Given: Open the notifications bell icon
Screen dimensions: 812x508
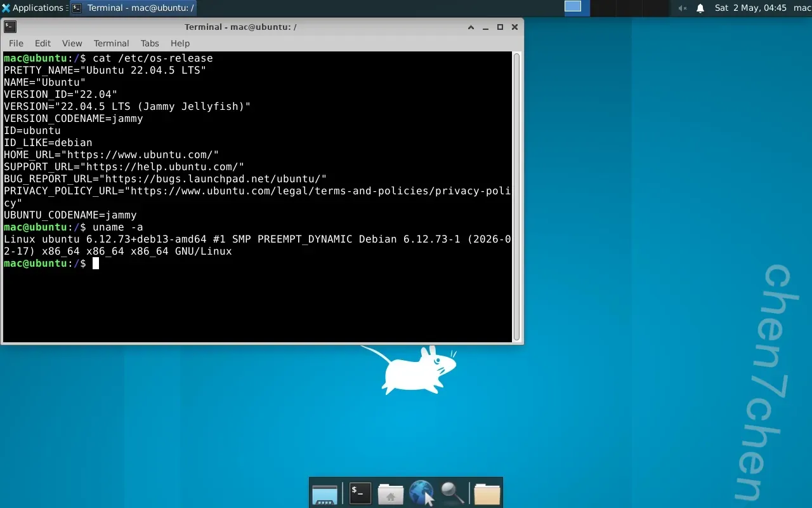Looking at the screenshot, I should 700,8.
